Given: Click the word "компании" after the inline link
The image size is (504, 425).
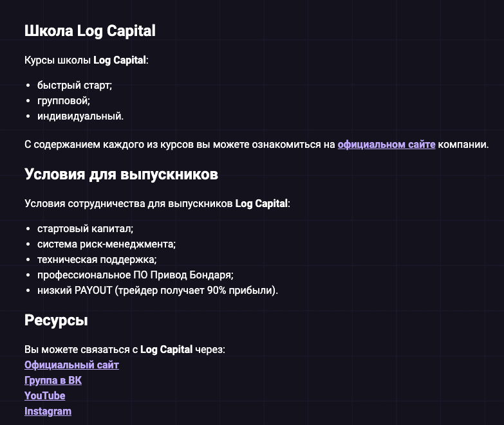Looking at the screenshot, I should point(463,145).
